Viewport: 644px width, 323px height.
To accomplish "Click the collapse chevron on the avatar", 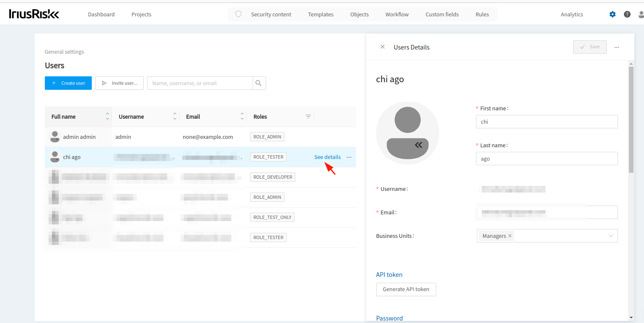I will pyautogui.click(x=419, y=145).
